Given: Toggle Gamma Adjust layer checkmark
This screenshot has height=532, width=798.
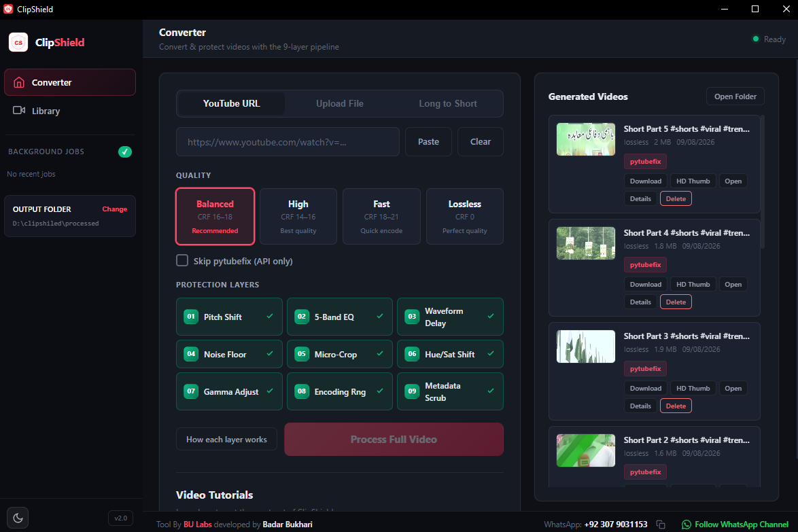Looking at the screenshot, I should 270,391.
